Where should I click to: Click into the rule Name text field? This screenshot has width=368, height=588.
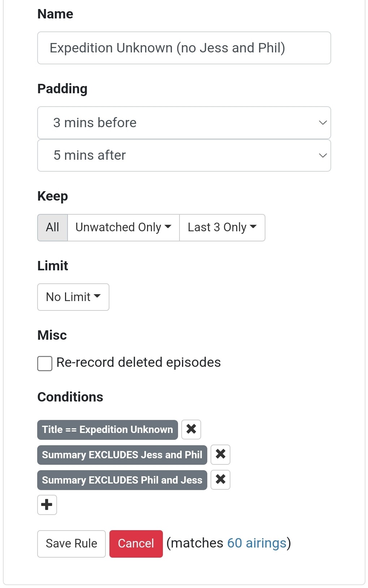(184, 48)
